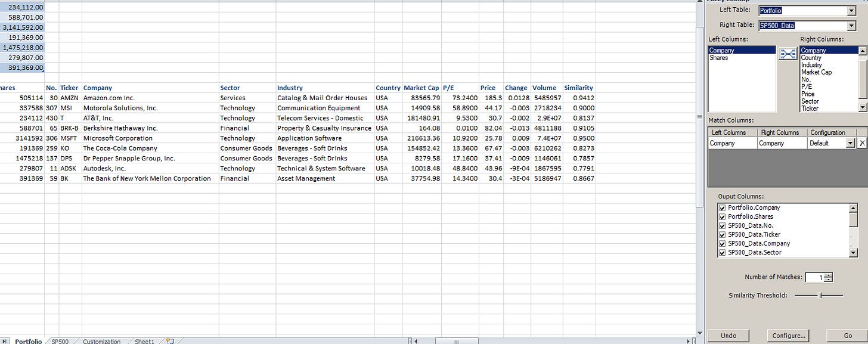Switch to the Portfolio sheet tab
Viewport: 868px width, 344px height.
tap(29, 341)
